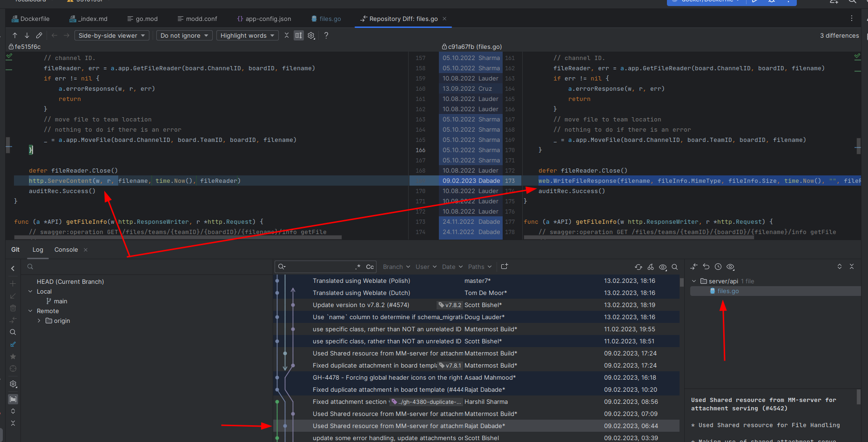Refresh the git log
868x442 pixels.
[639, 267]
